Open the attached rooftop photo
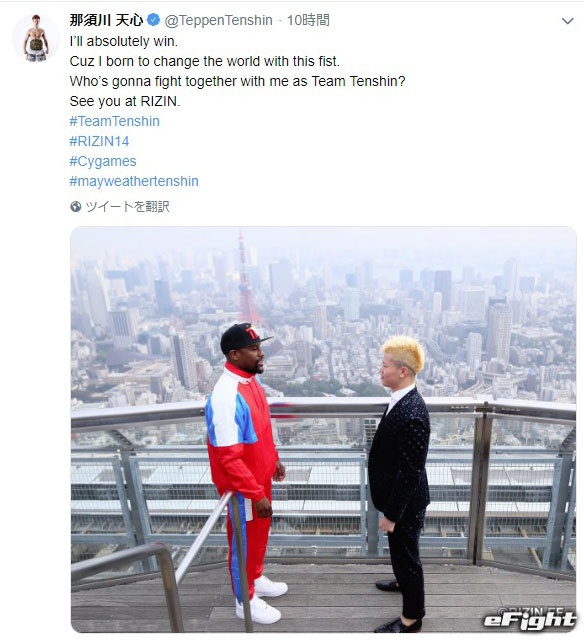 (x=323, y=429)
